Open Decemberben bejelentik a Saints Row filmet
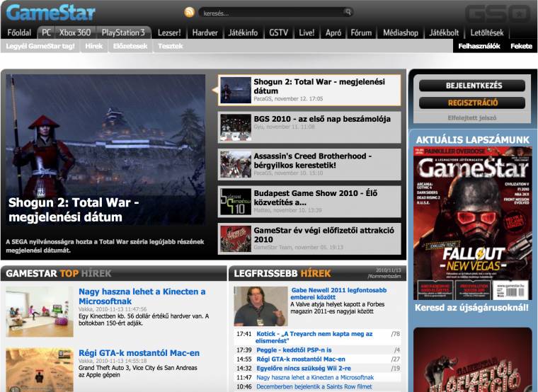The image size is (538, 392). pyautogui.click(x=314, y=386)
